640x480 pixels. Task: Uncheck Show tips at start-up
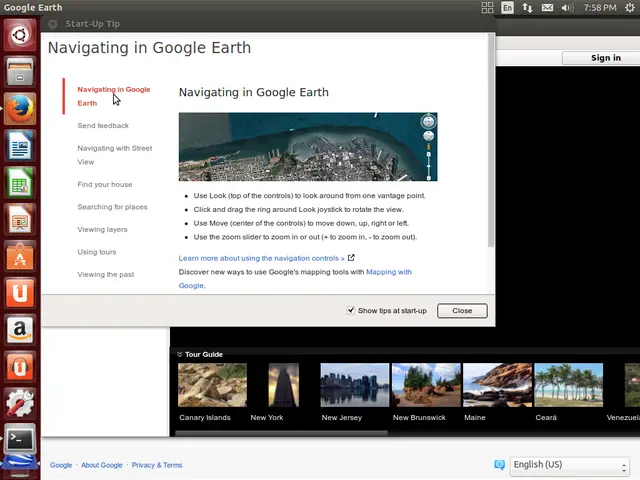(351, 310)
